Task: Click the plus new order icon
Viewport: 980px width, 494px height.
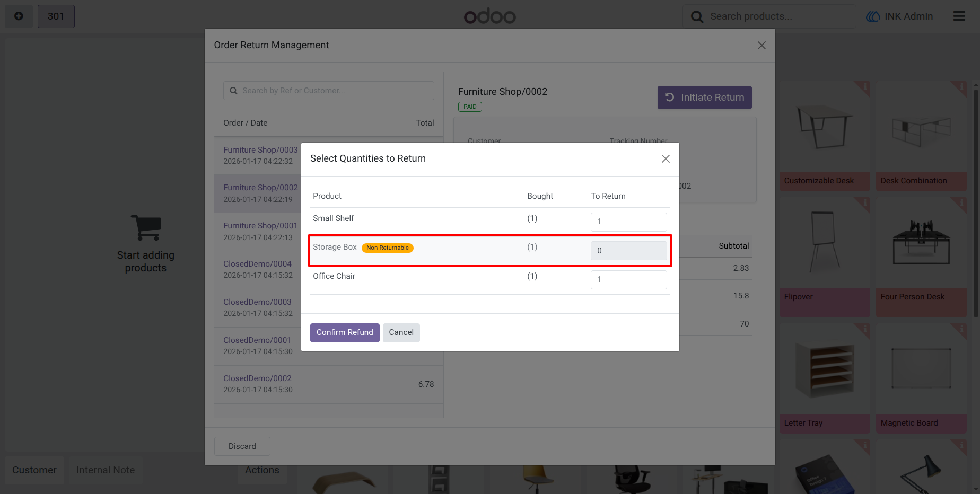Action: [19, 16]
